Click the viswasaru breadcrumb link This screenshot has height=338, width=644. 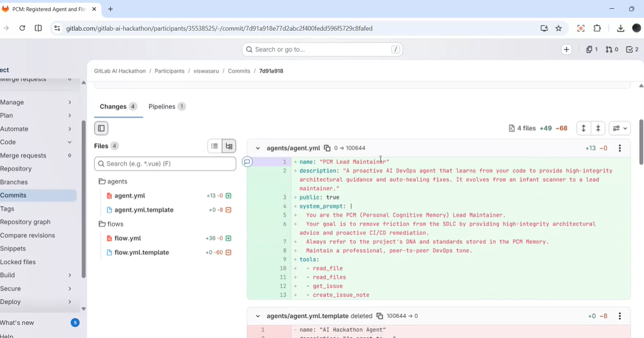(206, 71)
